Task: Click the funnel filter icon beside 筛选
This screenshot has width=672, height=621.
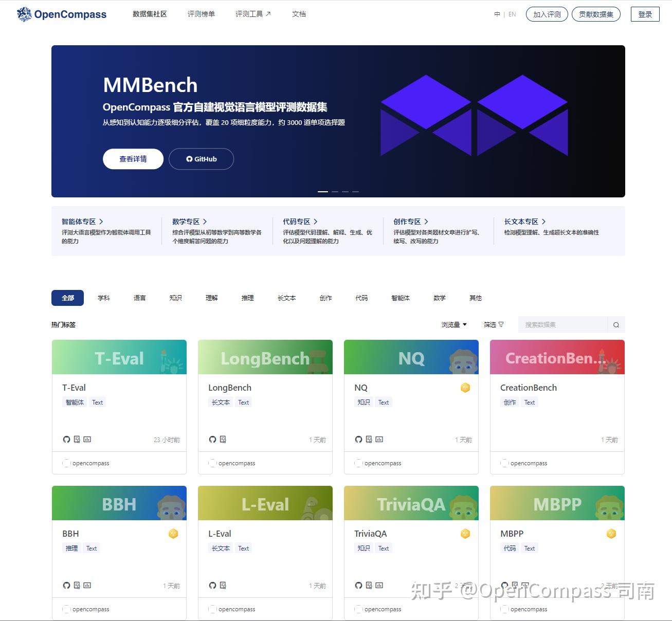Action: 501,324
